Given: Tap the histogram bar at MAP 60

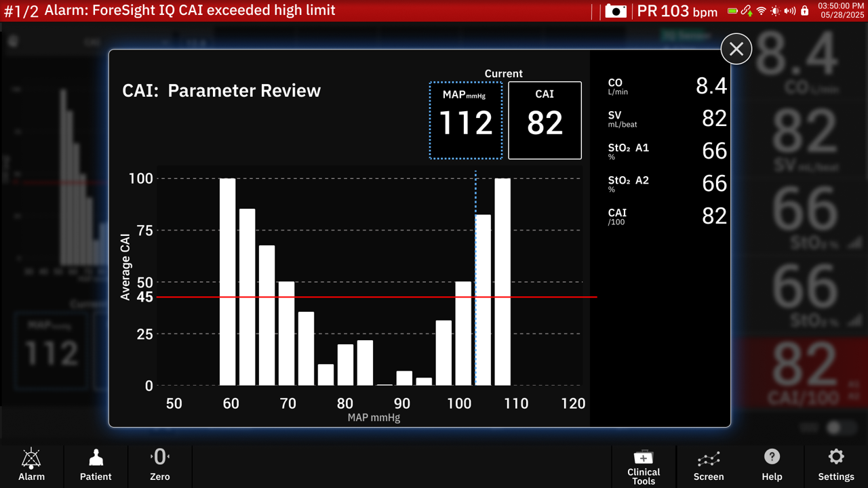Looking at the screenshot, I should tap(228, 282).
